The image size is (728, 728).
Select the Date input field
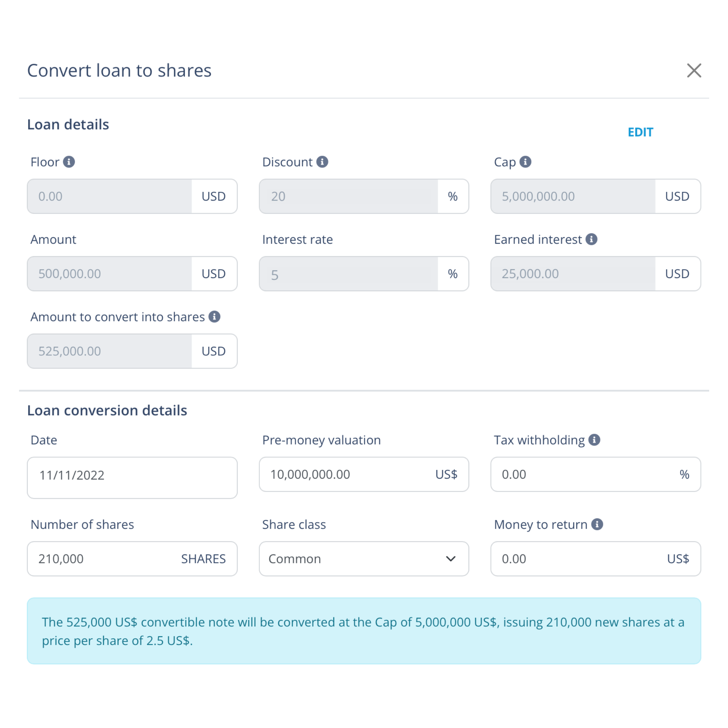pyautogui.click(x=132, y=475)
